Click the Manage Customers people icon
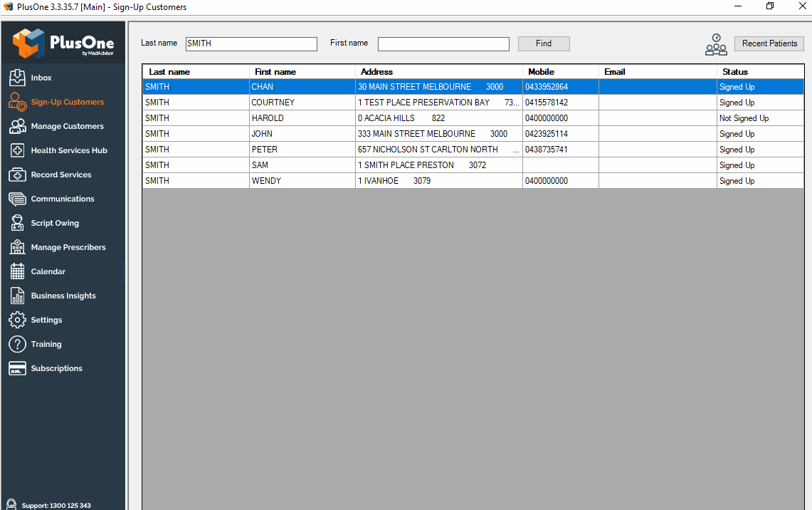This screenshot has width=812, height=510. point(17,126)
